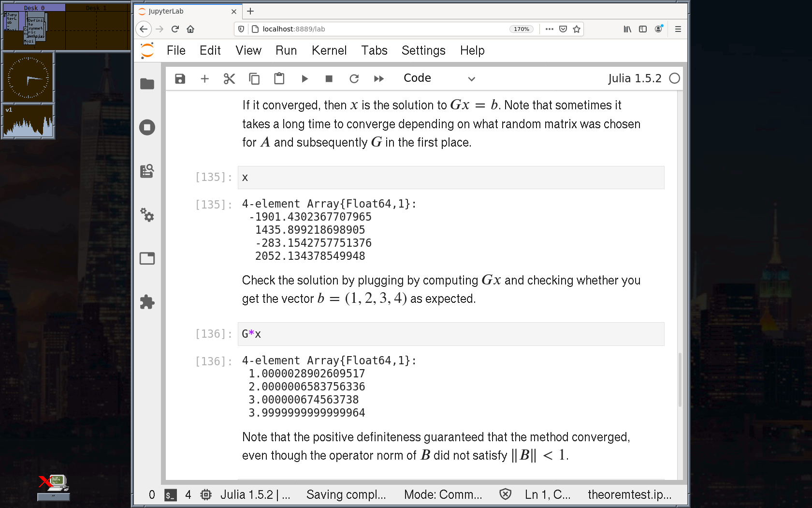Restart the kernel with the circular arrow icon

pos(354,79)
